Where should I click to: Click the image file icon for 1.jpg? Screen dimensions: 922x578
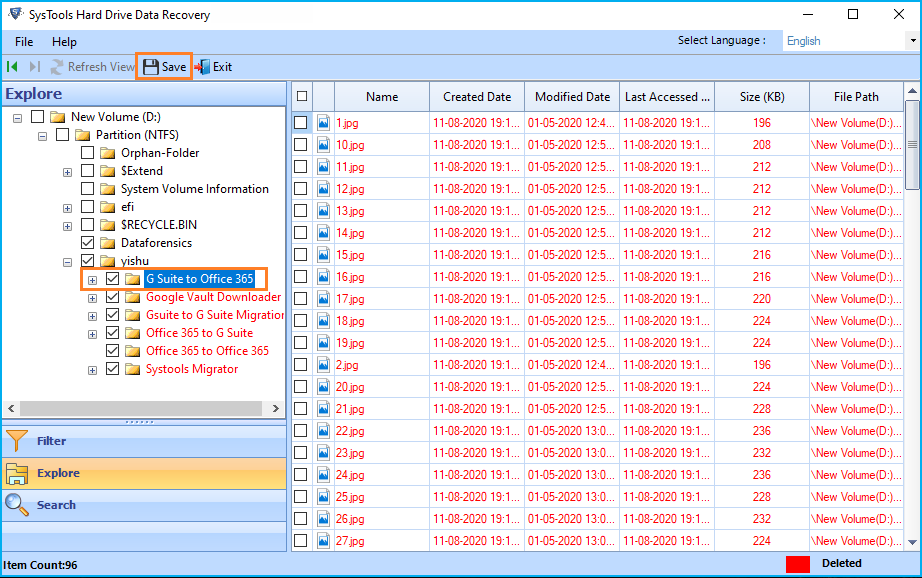[323, 123]
